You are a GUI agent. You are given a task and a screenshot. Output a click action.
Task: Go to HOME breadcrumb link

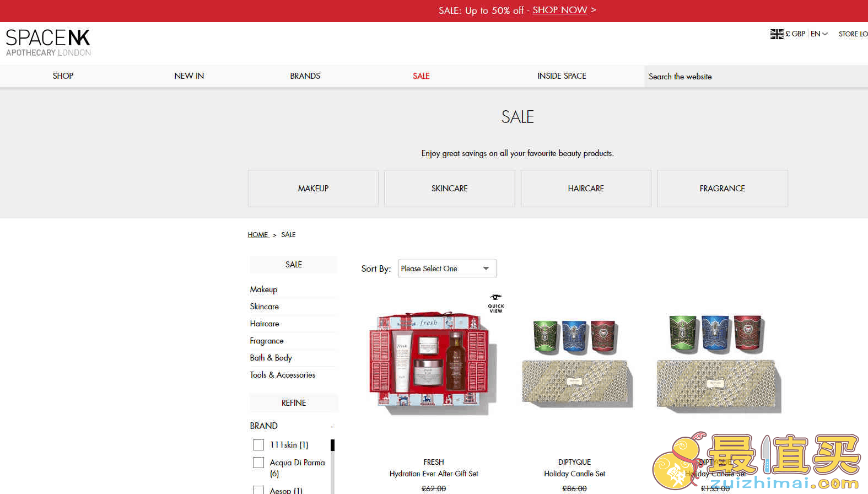tap(258, 235)
